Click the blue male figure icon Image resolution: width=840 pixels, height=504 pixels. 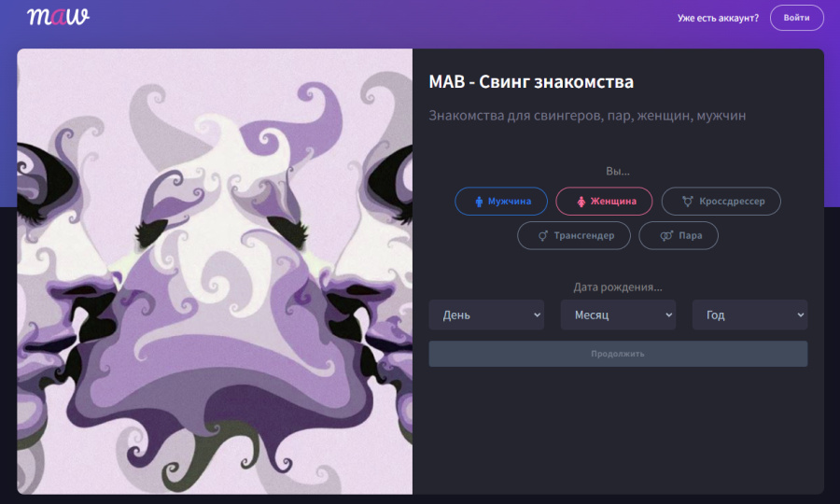pos(479,202)
